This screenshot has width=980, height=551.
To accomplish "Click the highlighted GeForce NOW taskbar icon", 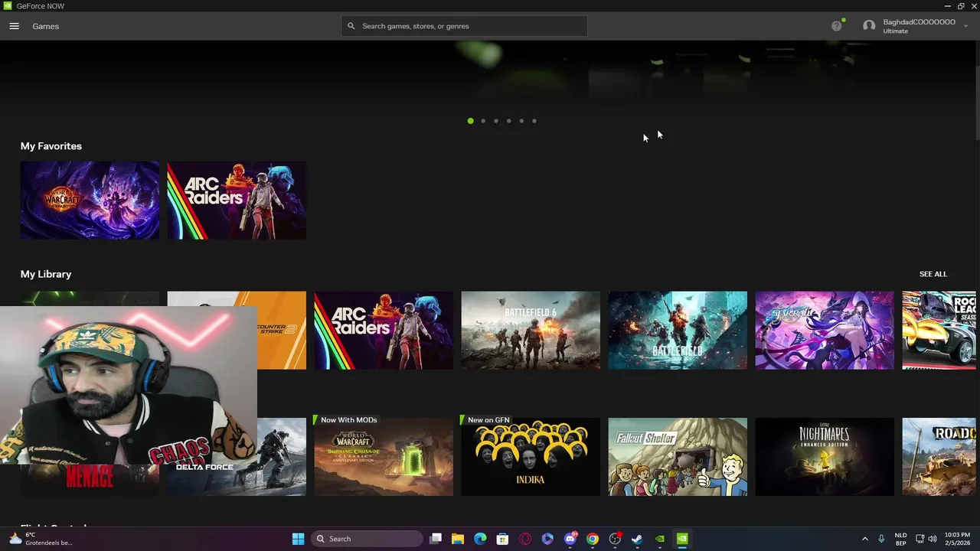I will 682,539.
